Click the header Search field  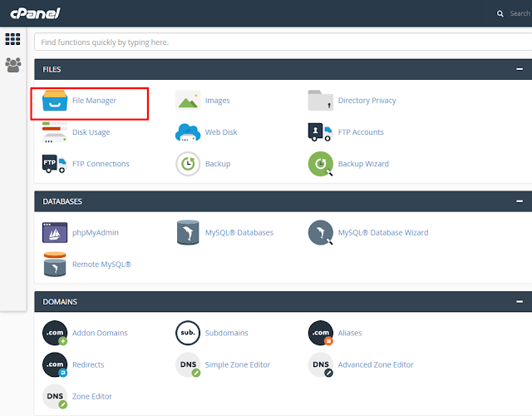point(520,13)
